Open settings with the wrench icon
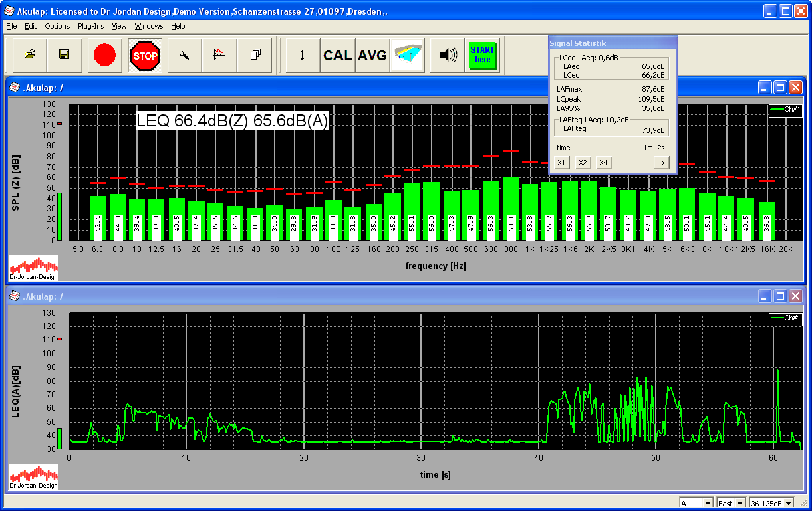Screen dimensions: 812x511 click(184, 55)
